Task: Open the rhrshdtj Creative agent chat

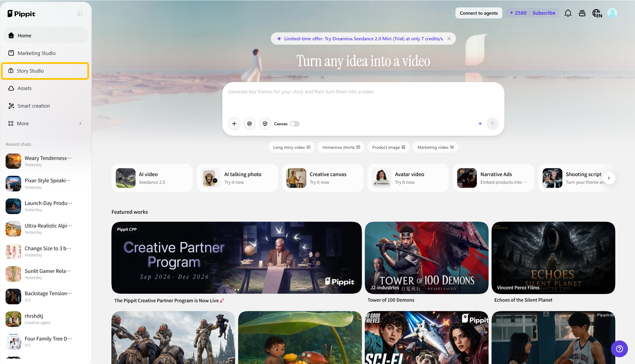Action: click(46, 319)
